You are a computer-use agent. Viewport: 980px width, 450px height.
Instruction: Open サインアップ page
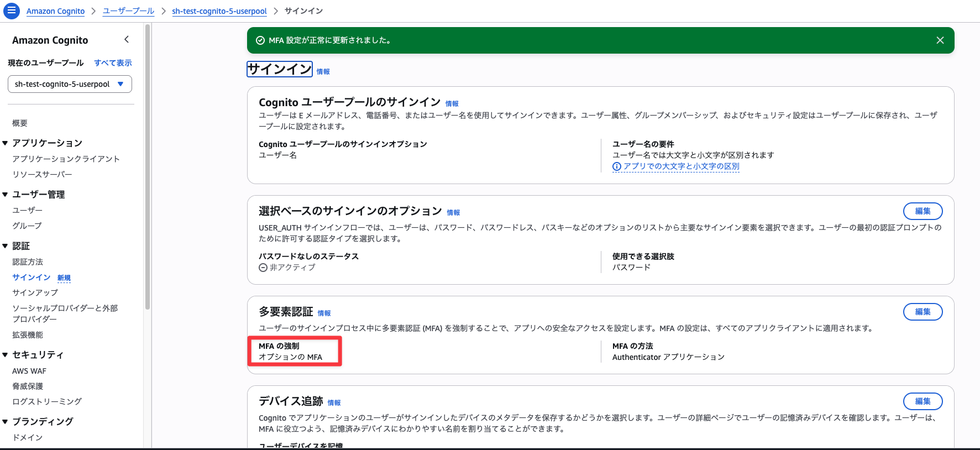click(35, 293)
